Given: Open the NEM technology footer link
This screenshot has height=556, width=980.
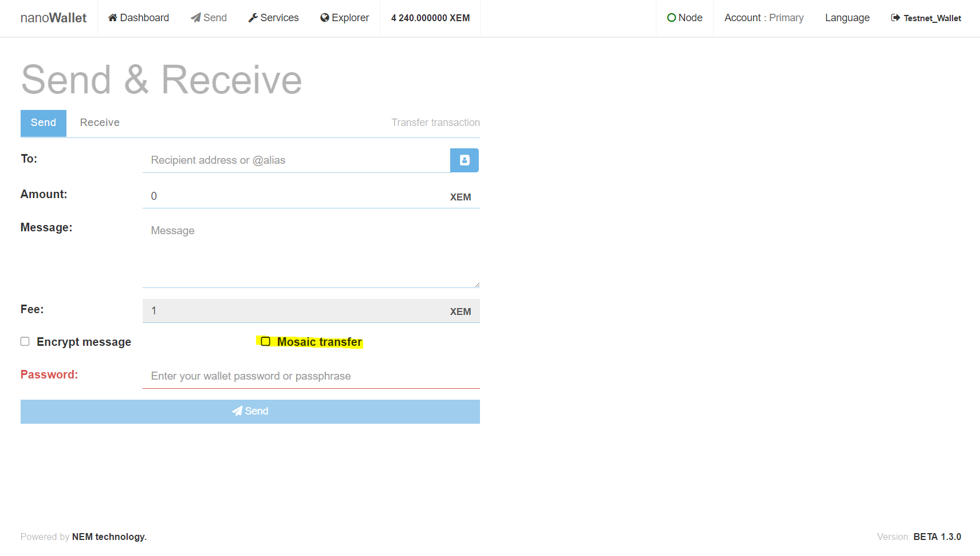Looking at the screenshot, I should pos(109,537).
